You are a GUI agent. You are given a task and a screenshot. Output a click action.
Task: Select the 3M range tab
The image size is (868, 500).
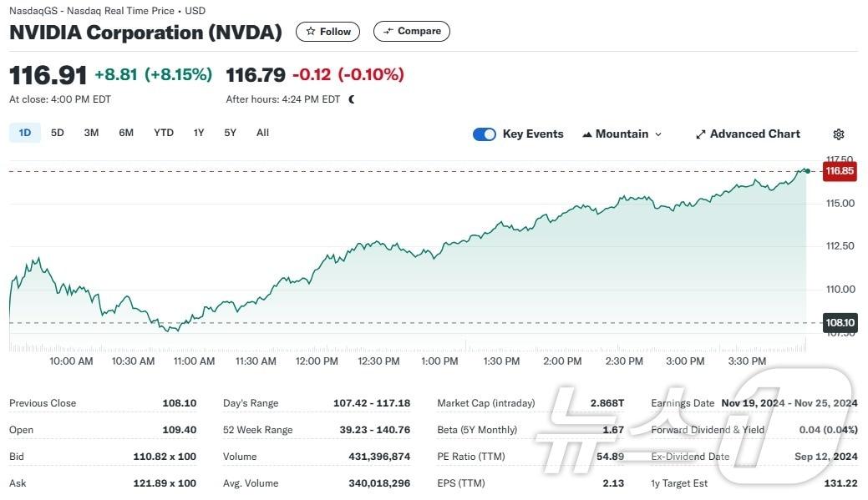92,133
